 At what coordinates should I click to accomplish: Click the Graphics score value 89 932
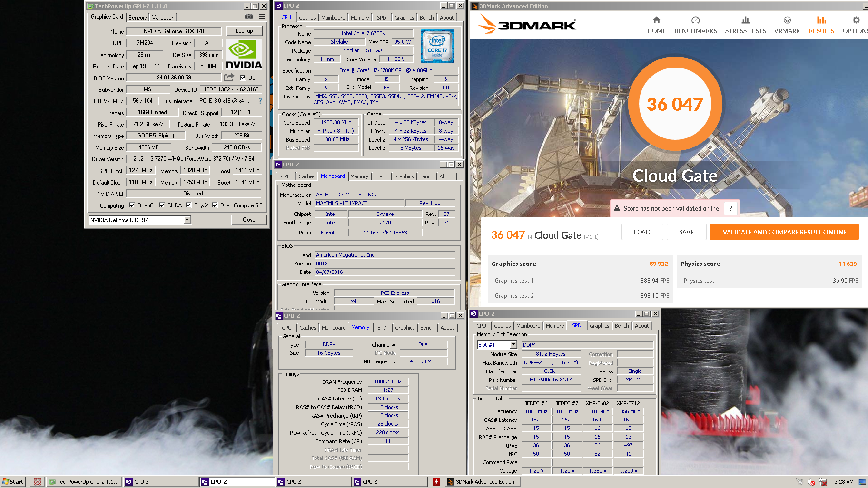click(x=659, y=264)
